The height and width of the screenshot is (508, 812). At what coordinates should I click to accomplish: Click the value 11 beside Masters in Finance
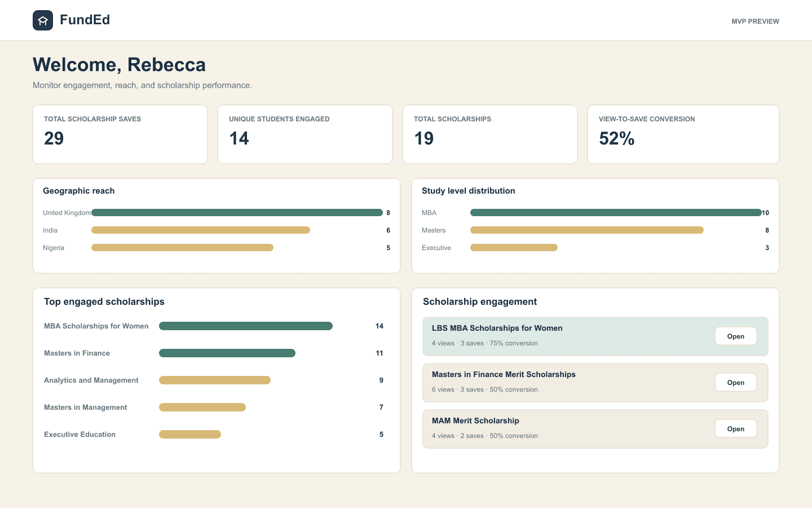pyautogui.click(x=379, y=353)
